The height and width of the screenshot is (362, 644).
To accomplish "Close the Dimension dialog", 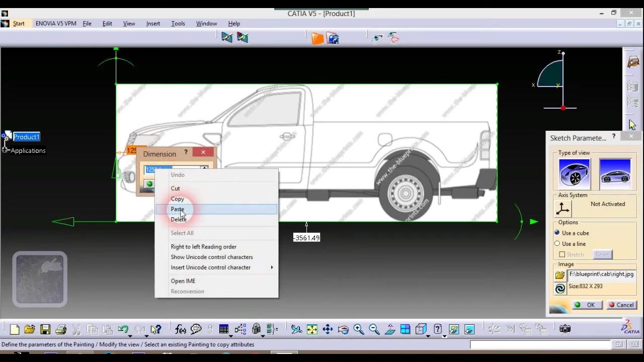I will click(x=203, y=152).
